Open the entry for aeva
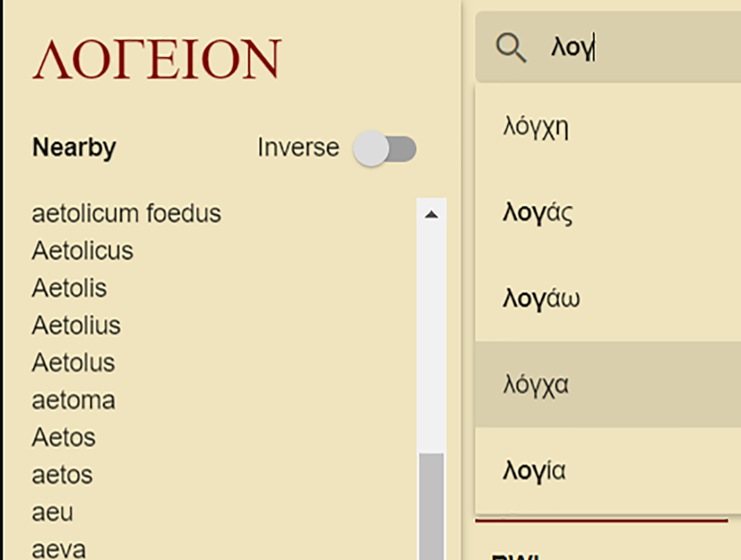 pyautogui.click(x=60, y=548)
